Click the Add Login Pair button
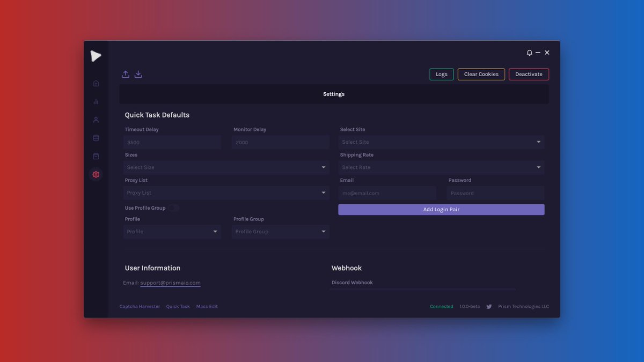This screenshot has width=644, height=362. 441,210
